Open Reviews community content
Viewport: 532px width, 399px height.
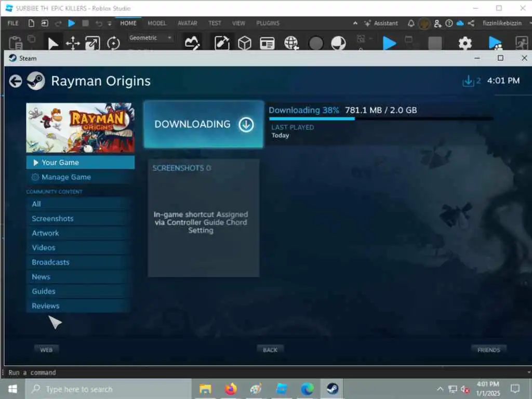click(79, 306)
